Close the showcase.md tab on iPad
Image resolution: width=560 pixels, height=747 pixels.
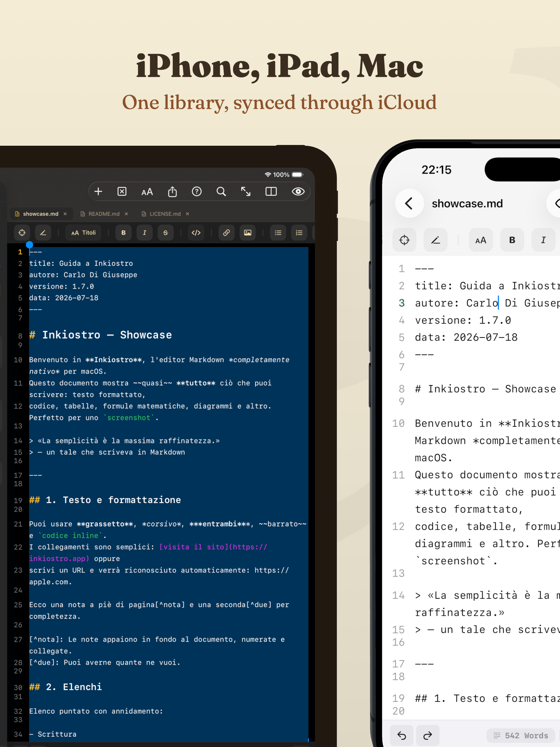[x=65, y=214]
